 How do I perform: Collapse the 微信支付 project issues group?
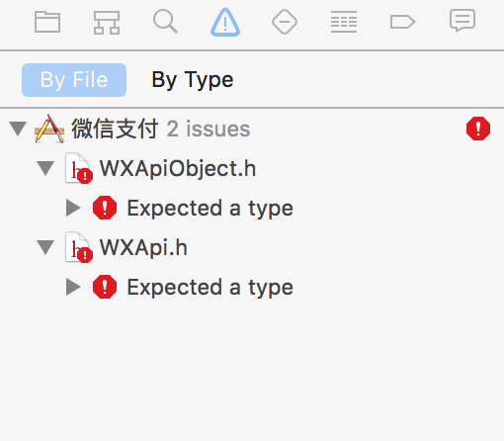18,129
